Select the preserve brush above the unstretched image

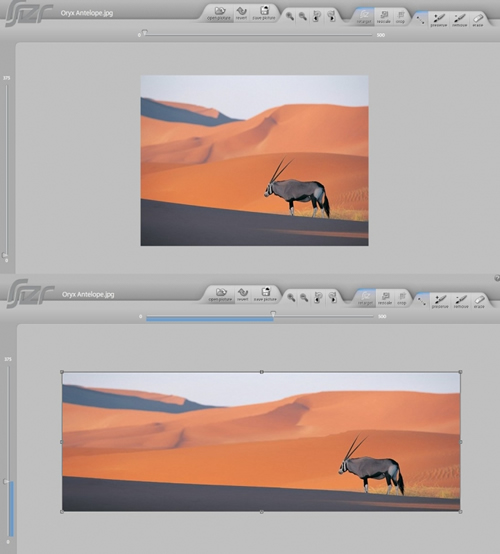[439, 20]
